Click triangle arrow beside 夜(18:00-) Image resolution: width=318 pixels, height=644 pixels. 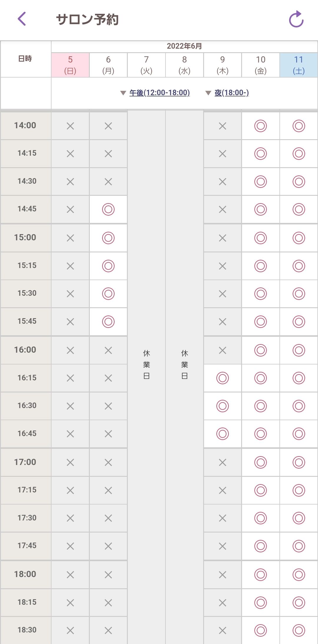pyautogui.click(x=208, y=93)
